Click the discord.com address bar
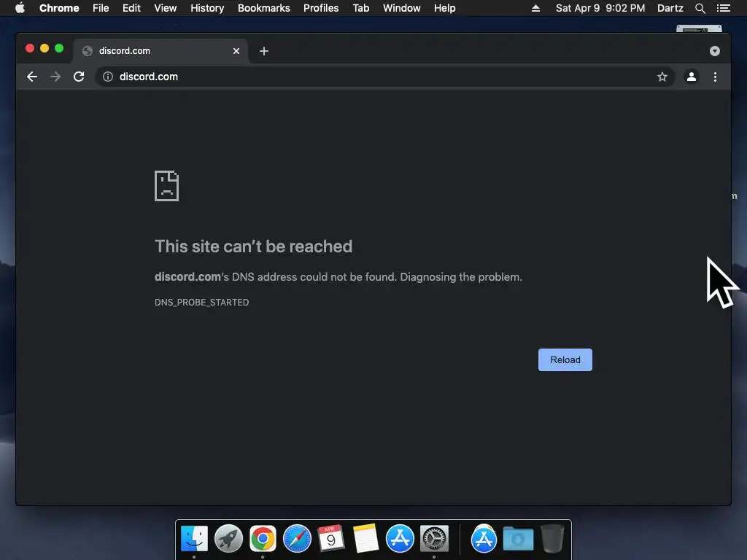 (x=385, y=77)
